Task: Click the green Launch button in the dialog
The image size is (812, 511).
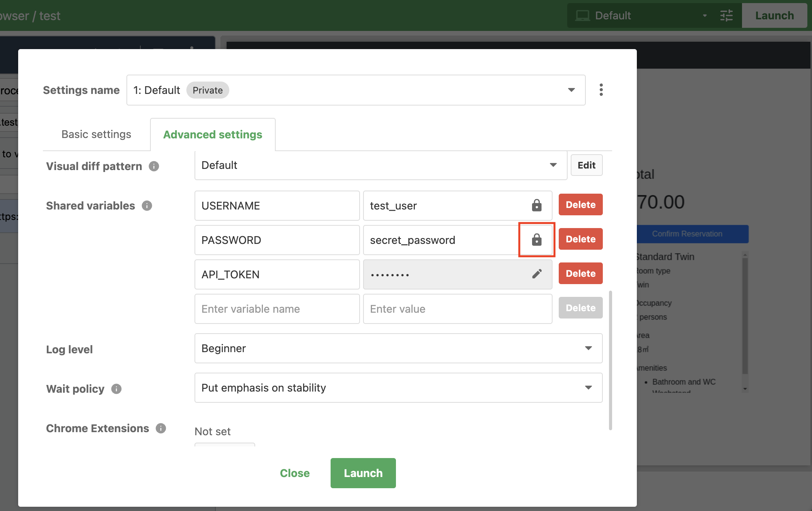Action: (x=363, y=473)
